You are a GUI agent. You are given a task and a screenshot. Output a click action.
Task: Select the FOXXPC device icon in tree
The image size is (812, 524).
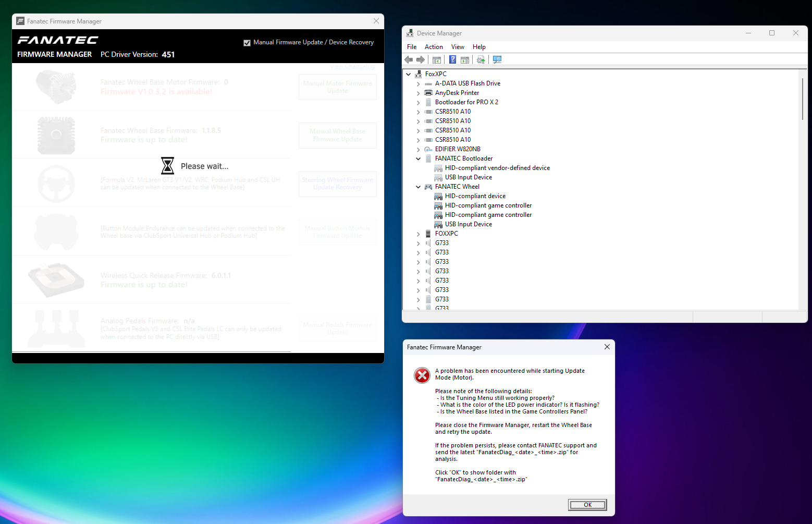point(428,234)
